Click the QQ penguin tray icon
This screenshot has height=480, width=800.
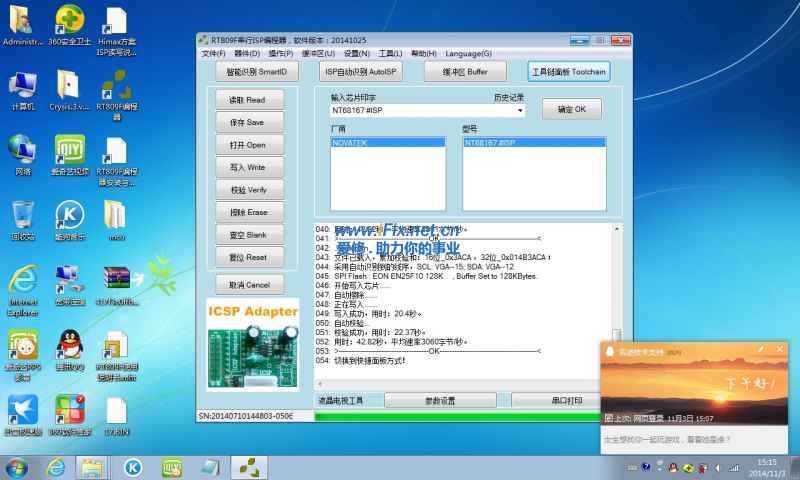click(x=673, y=468)
